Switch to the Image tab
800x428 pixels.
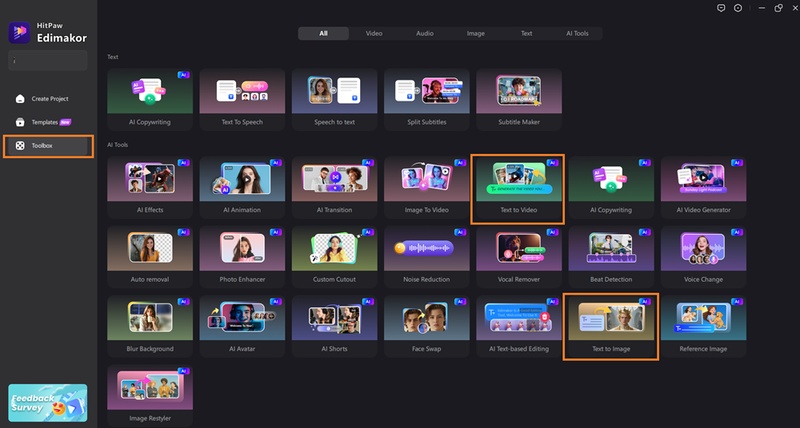point(476,33)
